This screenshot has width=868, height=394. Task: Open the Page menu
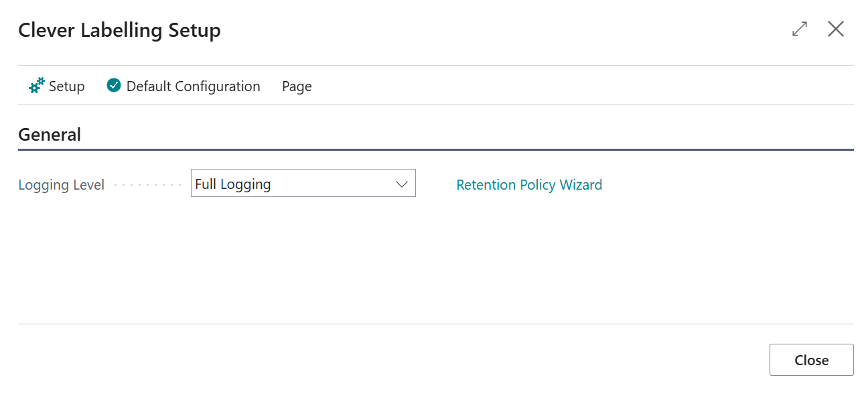tap(297, 86)
